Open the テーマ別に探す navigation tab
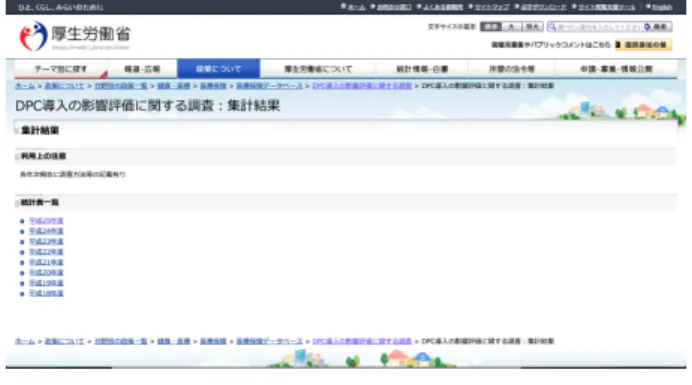Screen dimensions: 692x385 pos(61,69)
